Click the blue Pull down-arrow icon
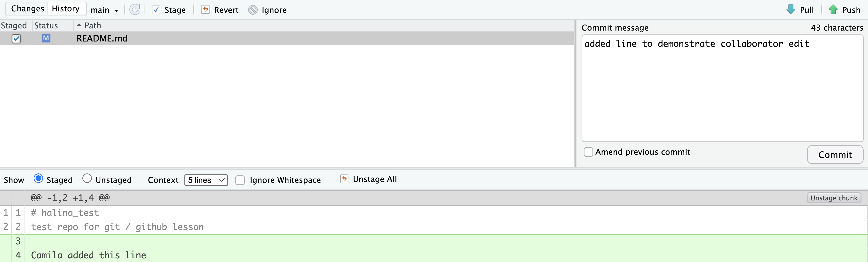Image resolution: width=868 pixels, height=262 pixels. coord(790,9)
